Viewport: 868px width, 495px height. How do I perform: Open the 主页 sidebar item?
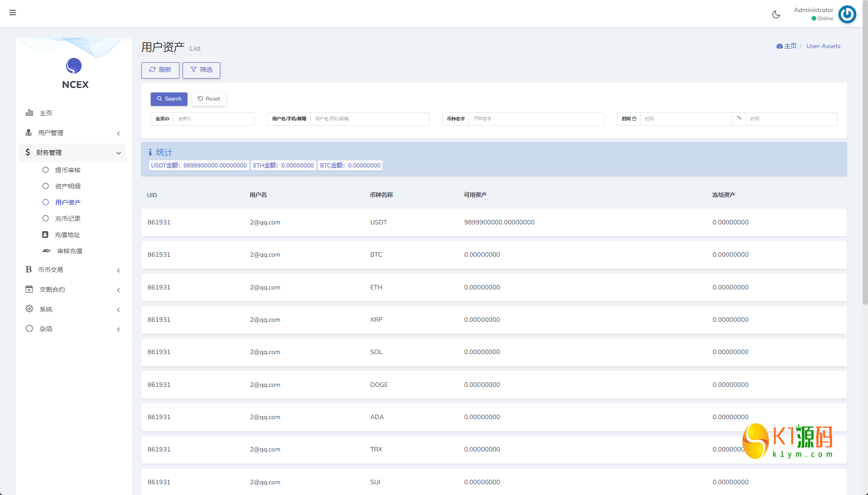click(x=72, y=113)
